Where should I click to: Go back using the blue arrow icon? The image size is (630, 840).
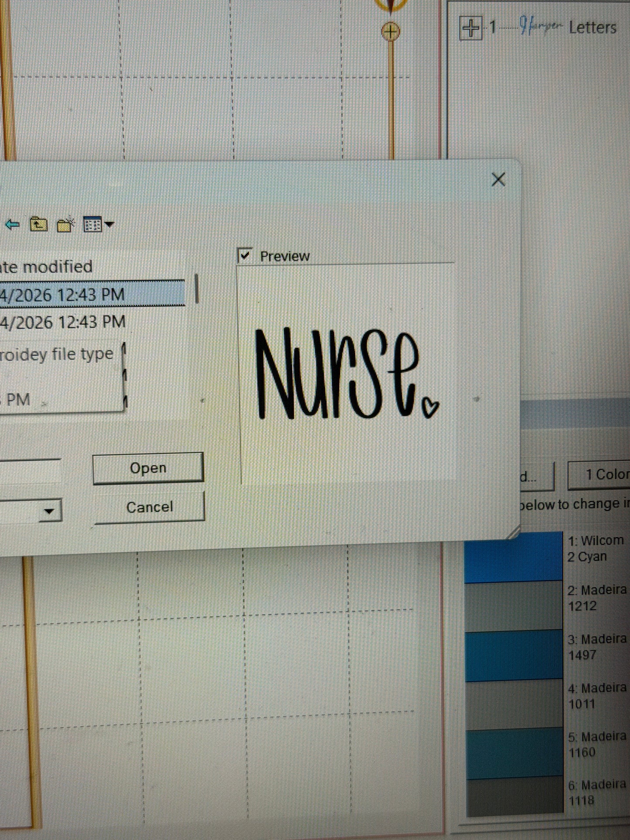pyautogui.click(x=13, y=224)
